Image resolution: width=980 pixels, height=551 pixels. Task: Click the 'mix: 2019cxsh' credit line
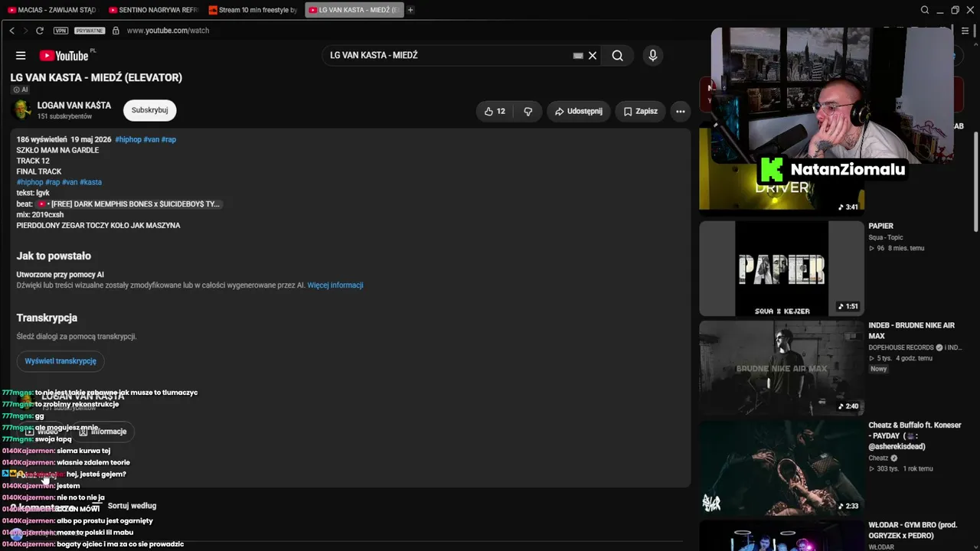[x=40, y=215]
